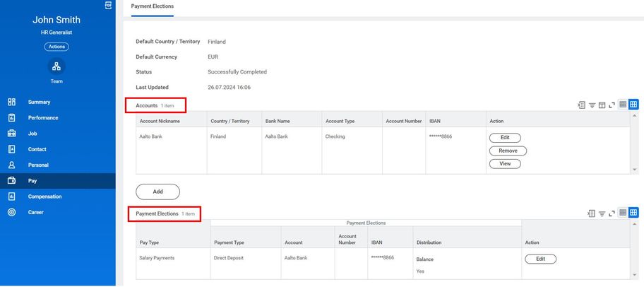The image size is (644, 287).
Task: Go to Performance in the sidebar
Action: [43, 118]
